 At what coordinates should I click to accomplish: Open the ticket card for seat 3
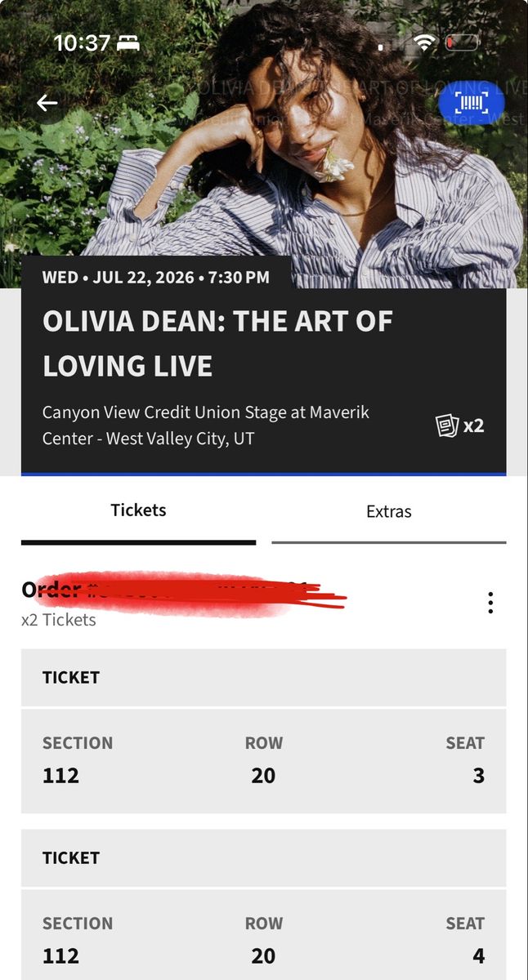[263, 761]
